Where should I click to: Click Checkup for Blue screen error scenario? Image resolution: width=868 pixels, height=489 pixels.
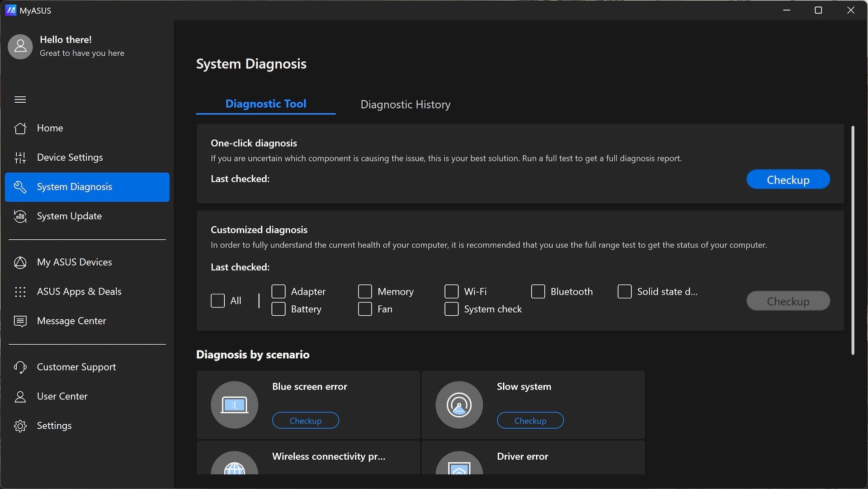coord(305,420)
